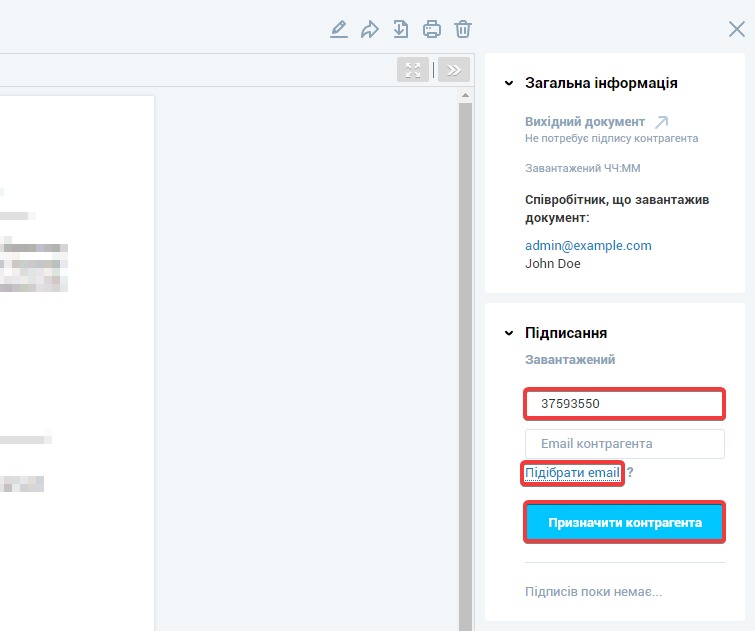Image resolution: width=755 pixels, height=631 pixels.
Task: Close the document view with X
Action: pyautogui.click(x=737, y=29)
